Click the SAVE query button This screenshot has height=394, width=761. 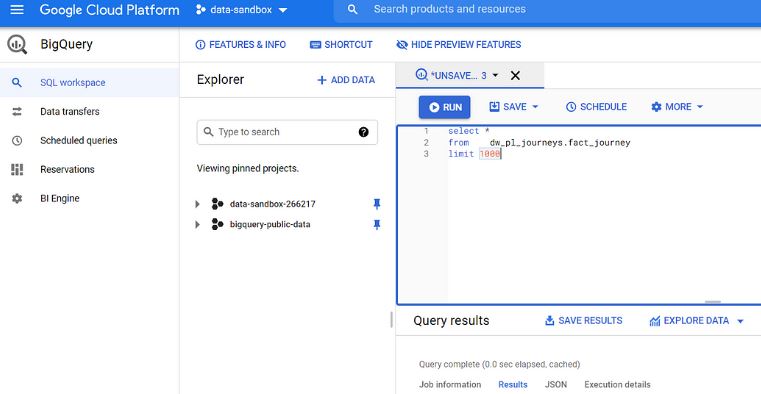coord(508,107)
